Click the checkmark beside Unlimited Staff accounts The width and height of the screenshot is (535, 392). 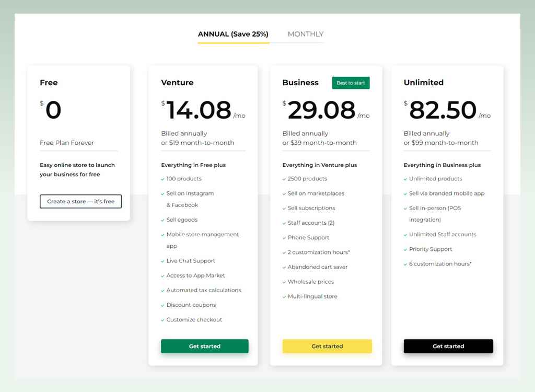click(x=405, y=235)
